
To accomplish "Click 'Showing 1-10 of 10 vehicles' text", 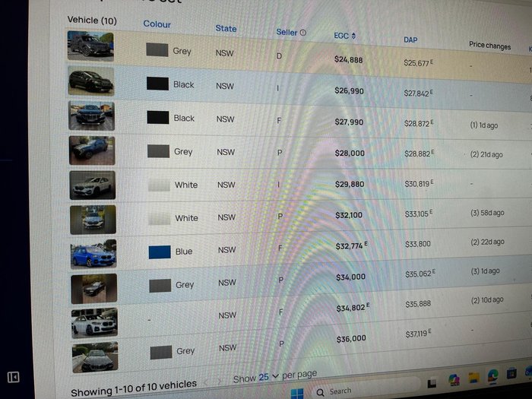I will (x=134, y=388).
